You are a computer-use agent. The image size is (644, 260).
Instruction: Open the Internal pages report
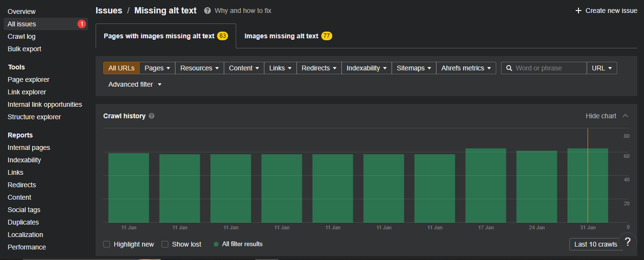[29, 147]
